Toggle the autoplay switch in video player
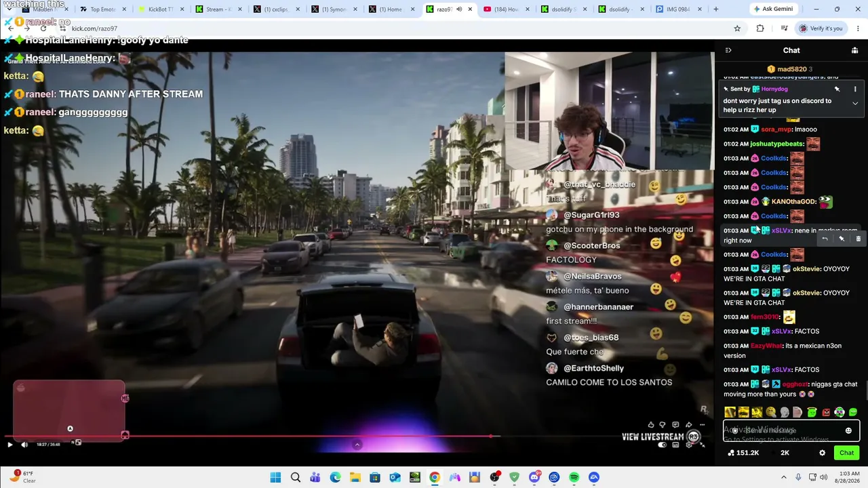The height and width of the screenshot is (488, 868). point(663,445)
